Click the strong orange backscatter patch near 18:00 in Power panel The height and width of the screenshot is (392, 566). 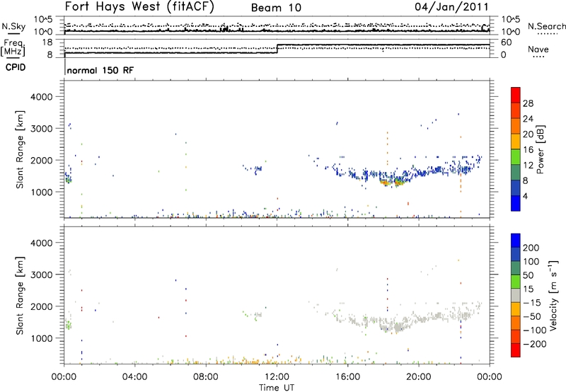[x=386, y=183]
